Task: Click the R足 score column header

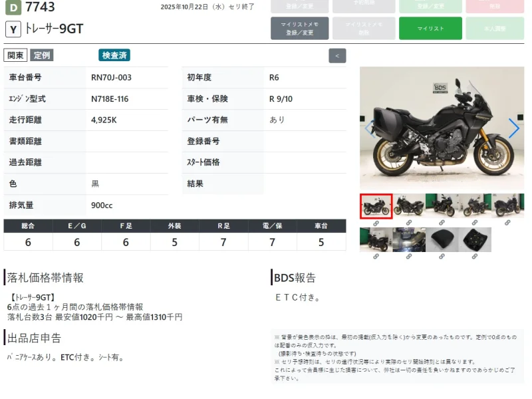Action: [223, 226]
